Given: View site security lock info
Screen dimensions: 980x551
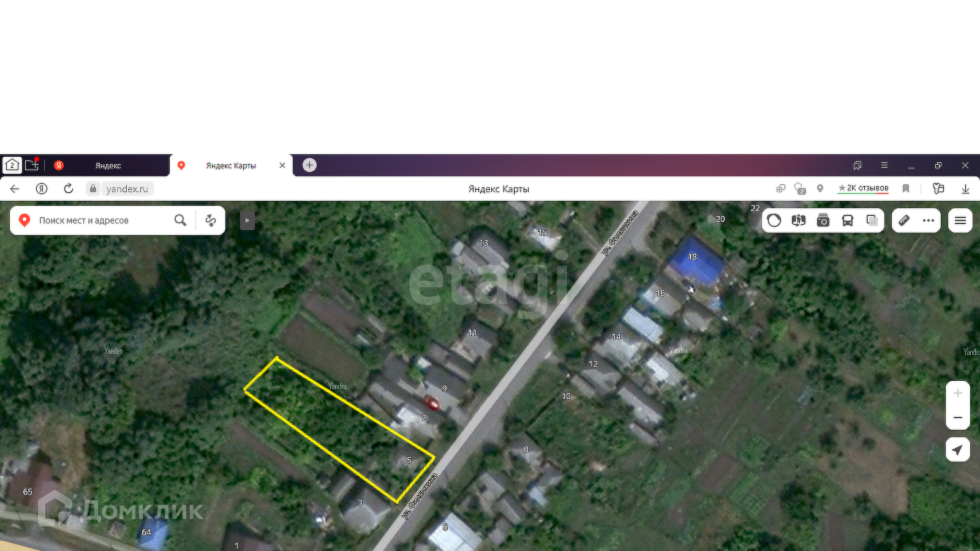Looking at the screenshot, I should 93,189.
